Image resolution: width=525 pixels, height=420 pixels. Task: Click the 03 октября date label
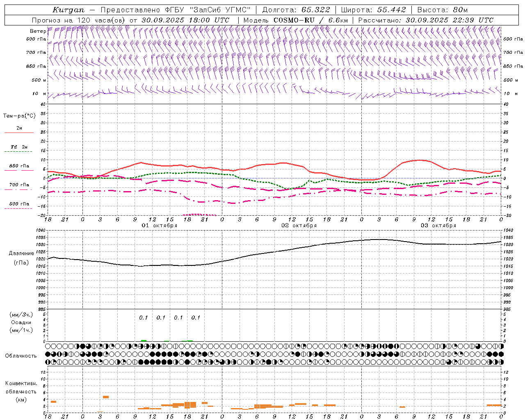438,226
